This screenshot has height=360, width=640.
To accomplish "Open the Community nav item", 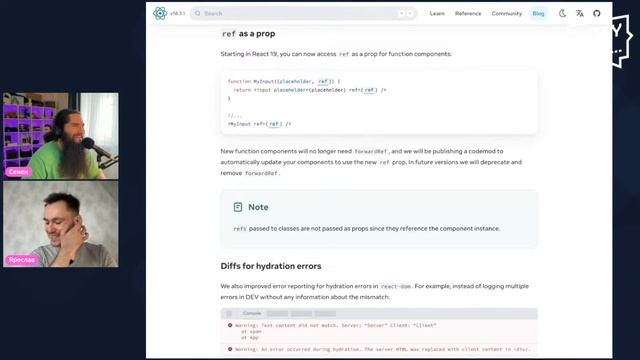I will click(x=507, y=13).
